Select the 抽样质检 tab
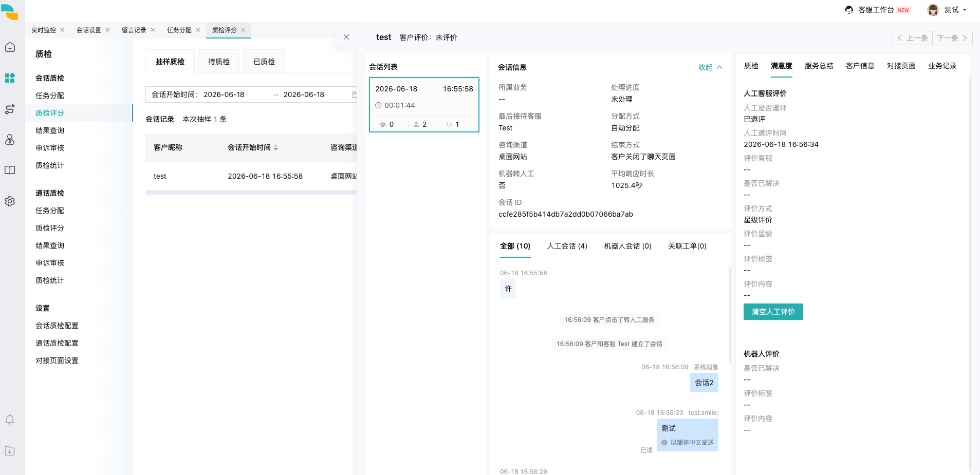The image size is (980, 475). [170, 62]
